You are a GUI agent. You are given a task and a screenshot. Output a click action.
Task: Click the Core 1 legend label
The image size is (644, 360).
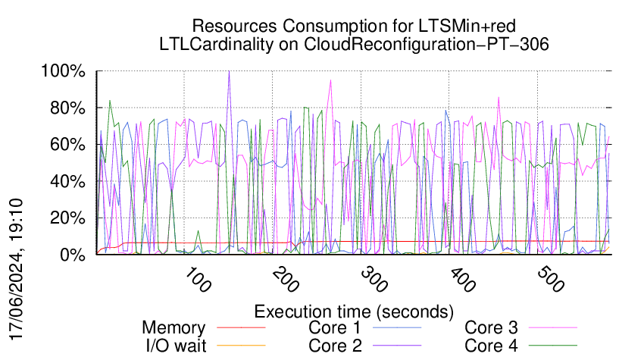click(x=335, y=328)
